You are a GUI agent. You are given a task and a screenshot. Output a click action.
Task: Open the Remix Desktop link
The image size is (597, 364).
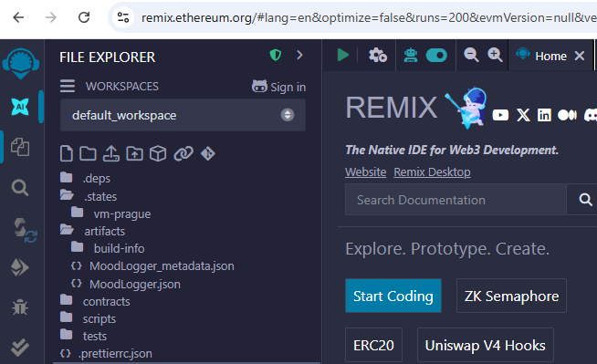coord(432,172)
